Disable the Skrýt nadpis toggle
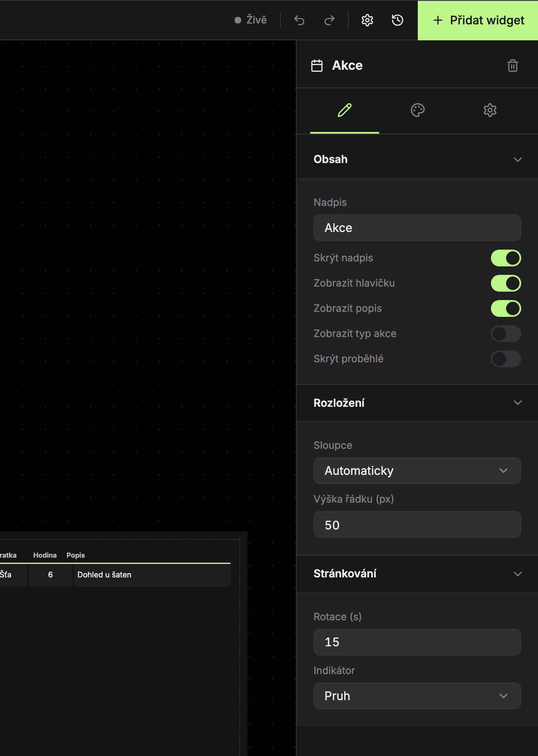 click(x=506, y=258)
